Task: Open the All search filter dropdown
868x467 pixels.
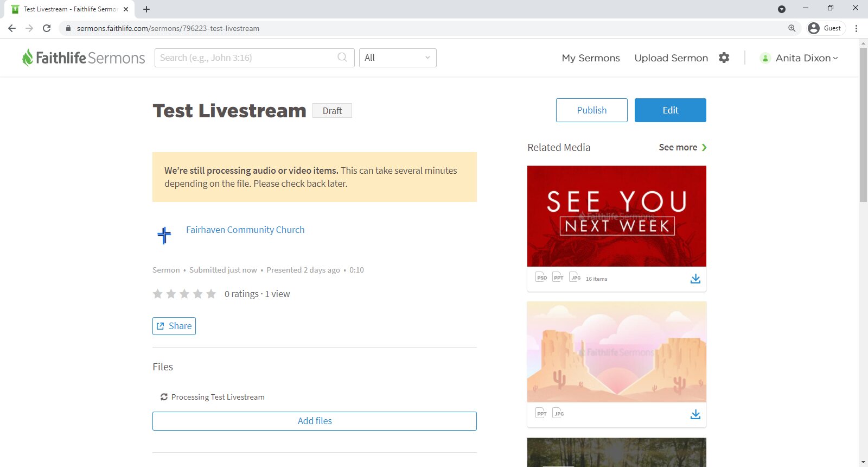Action: tap(398, 58)
